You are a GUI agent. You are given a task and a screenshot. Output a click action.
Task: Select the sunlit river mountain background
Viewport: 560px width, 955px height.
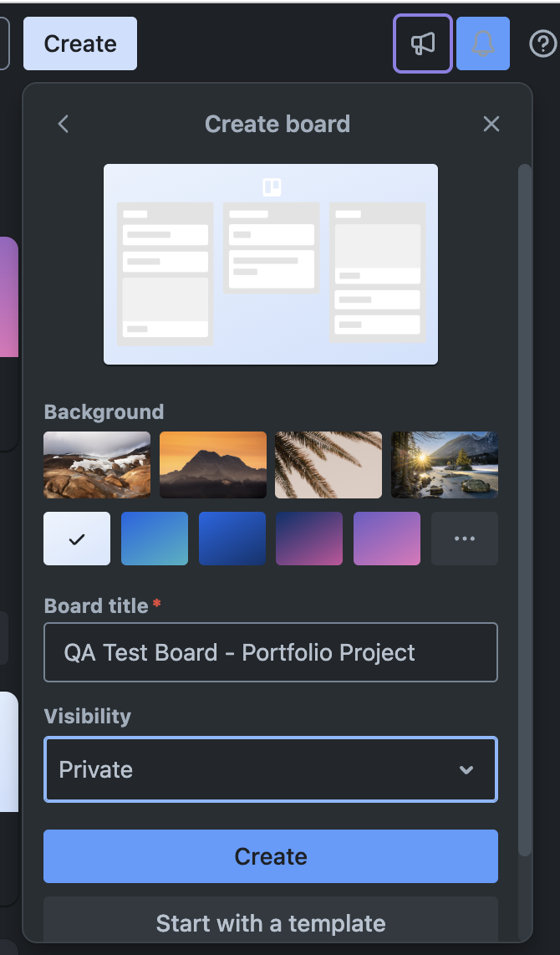(x=445, y=465)
